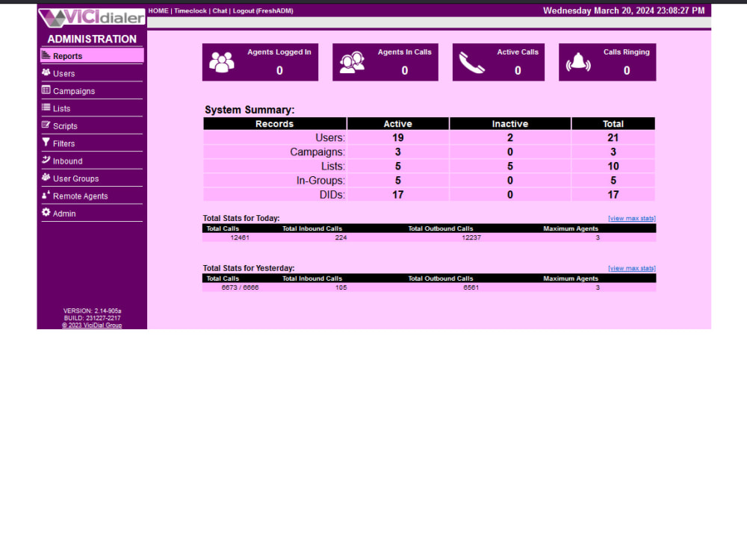Click the Users: row label in System Summary
Screen dimensions: 747x560
coord(330,137)
